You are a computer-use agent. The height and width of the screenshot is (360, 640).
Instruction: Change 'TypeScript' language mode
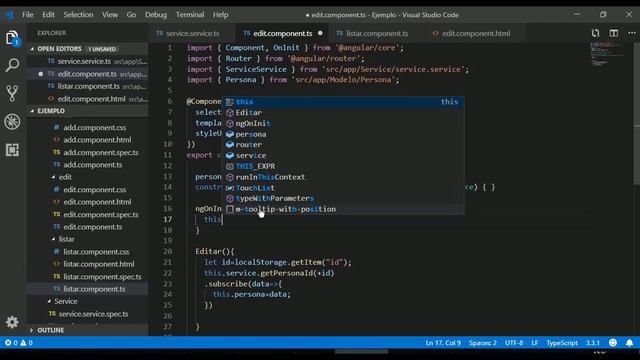coord(562,342)
